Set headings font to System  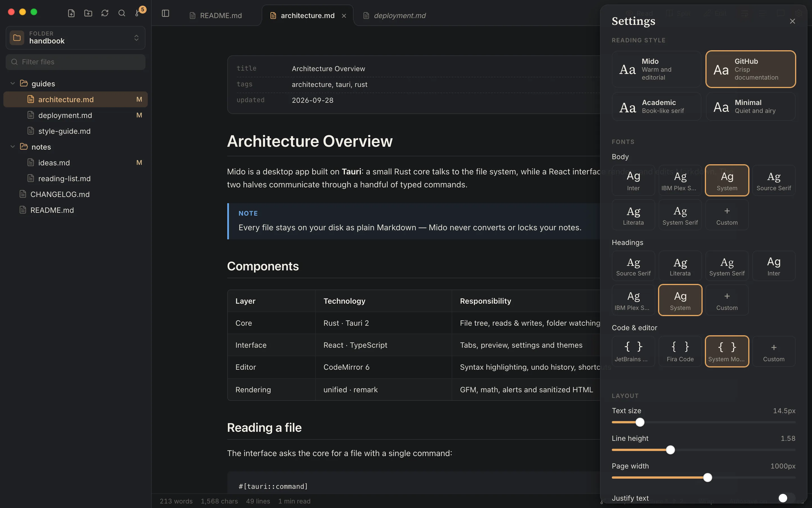click(680, 300)
